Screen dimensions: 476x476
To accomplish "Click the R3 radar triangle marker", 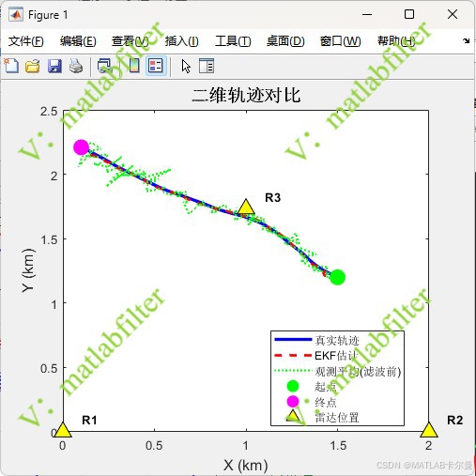I will point(246,207).
